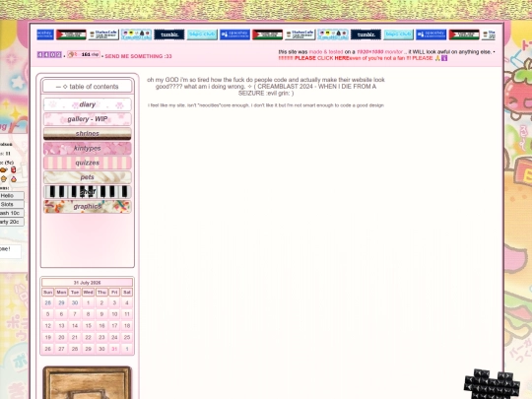
Task: Open the kintypes page
Action: (x=88, y=148)
